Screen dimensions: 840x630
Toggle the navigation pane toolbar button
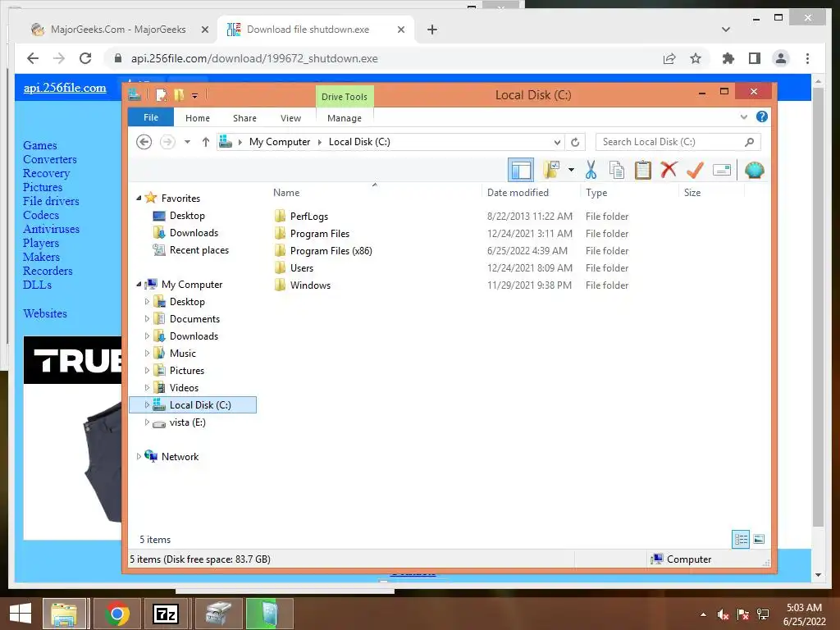[x=521, y=171]
